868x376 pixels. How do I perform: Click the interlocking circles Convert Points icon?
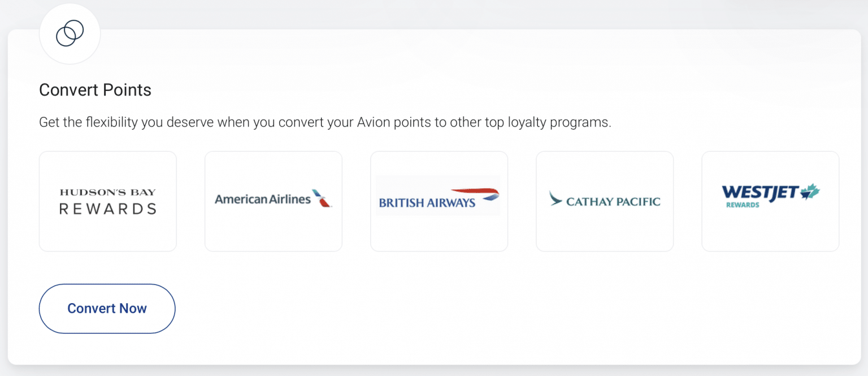[x=70, y=34]
